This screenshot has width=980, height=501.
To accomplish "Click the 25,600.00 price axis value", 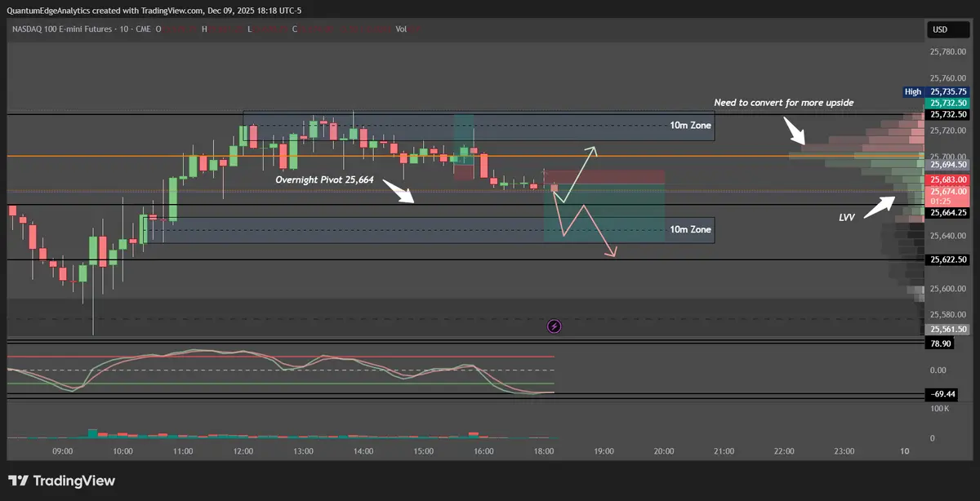I will [948, 289].
